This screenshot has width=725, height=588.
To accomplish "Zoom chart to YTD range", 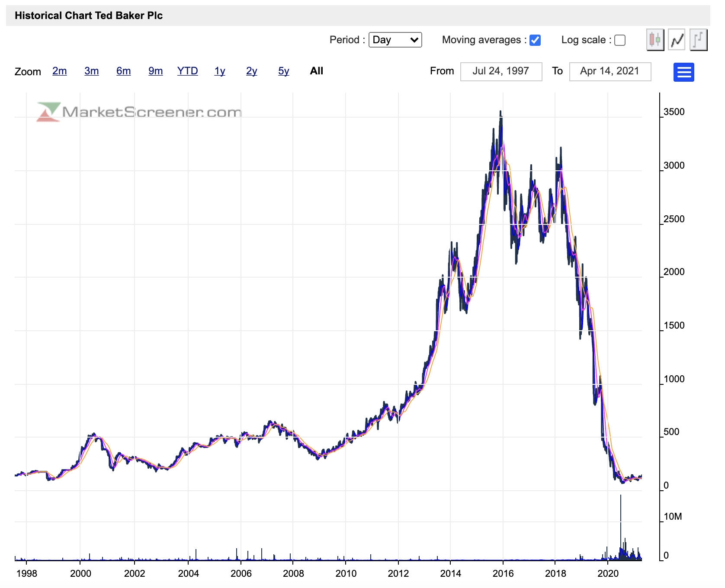I will pyautogui.click(x=188, y=71).
